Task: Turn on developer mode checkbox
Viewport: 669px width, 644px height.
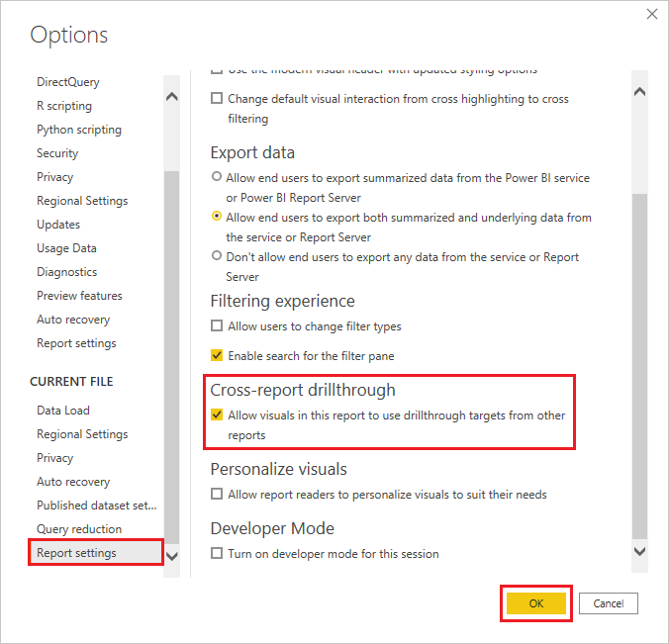Action: pos(217,553)
